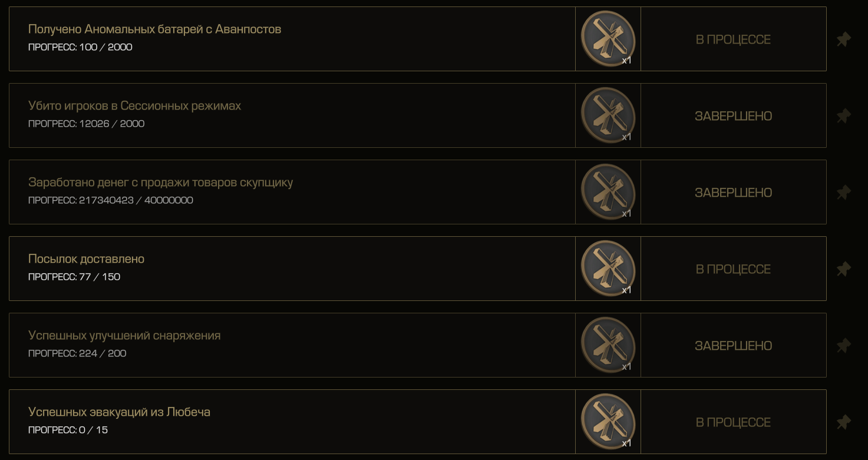
Task: Click ЗАВЕРШЕНО status for Убито игроков
Action: (x=733, y=116)
